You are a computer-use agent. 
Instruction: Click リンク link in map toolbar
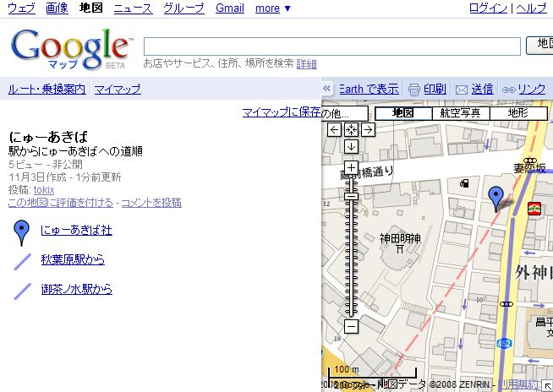[x=532, y=89]
